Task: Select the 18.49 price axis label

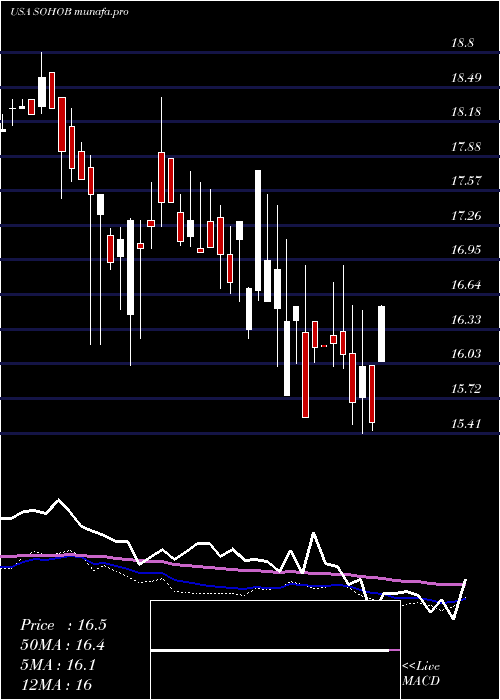Action: point(466,78)
